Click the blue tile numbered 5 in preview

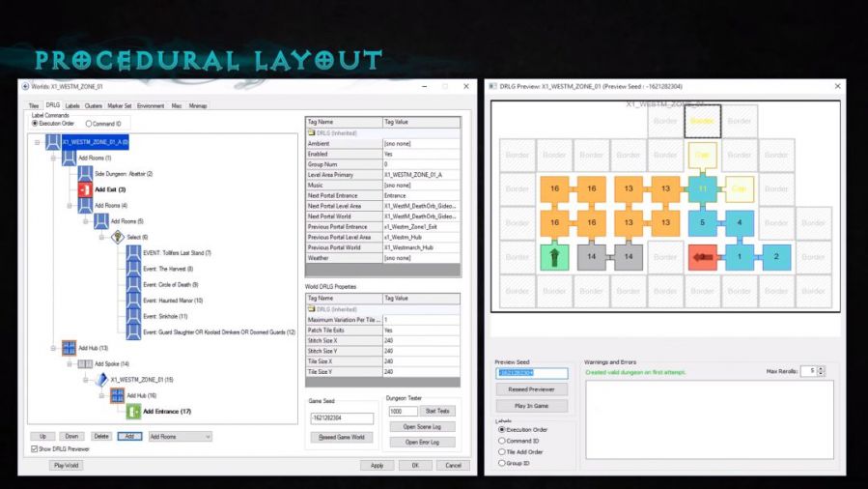702,222
